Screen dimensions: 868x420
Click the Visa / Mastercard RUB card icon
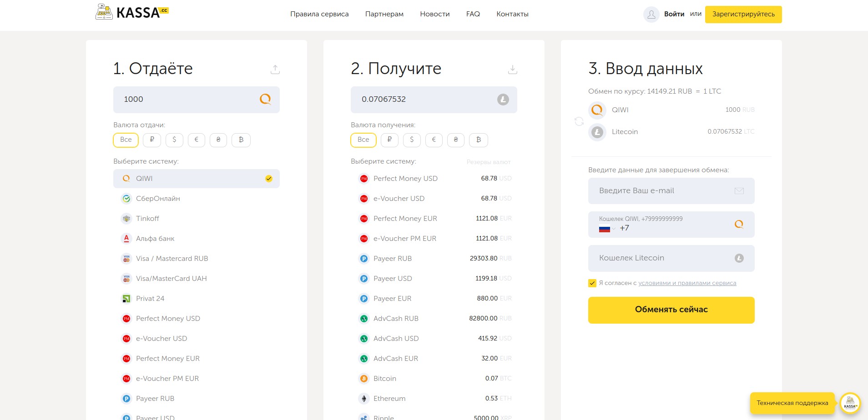point(126,259)
